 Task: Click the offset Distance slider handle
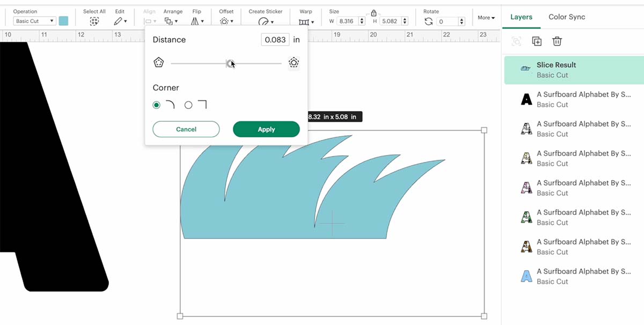(230, 63)
